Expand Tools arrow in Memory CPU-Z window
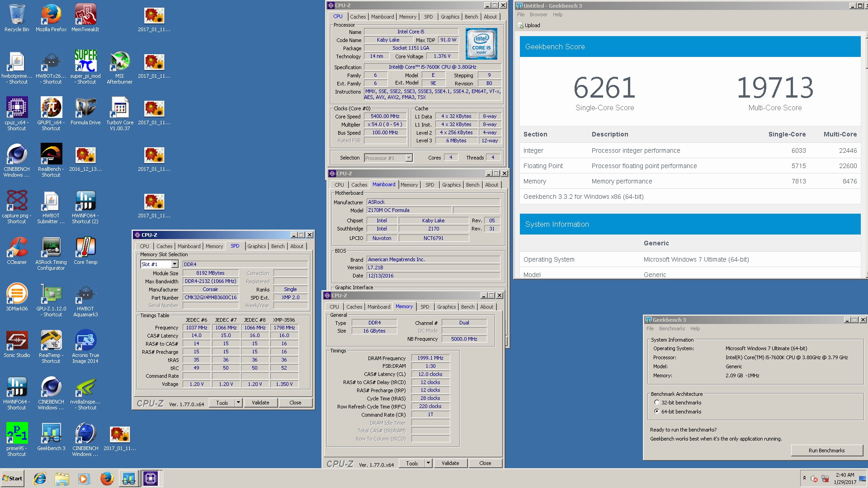 pos(428,463)
